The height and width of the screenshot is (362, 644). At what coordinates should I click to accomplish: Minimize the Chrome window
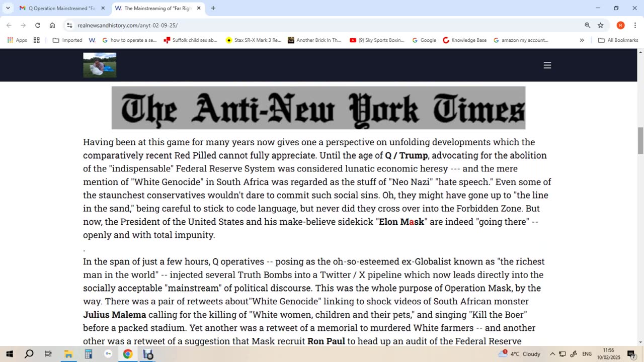(598, 8)
